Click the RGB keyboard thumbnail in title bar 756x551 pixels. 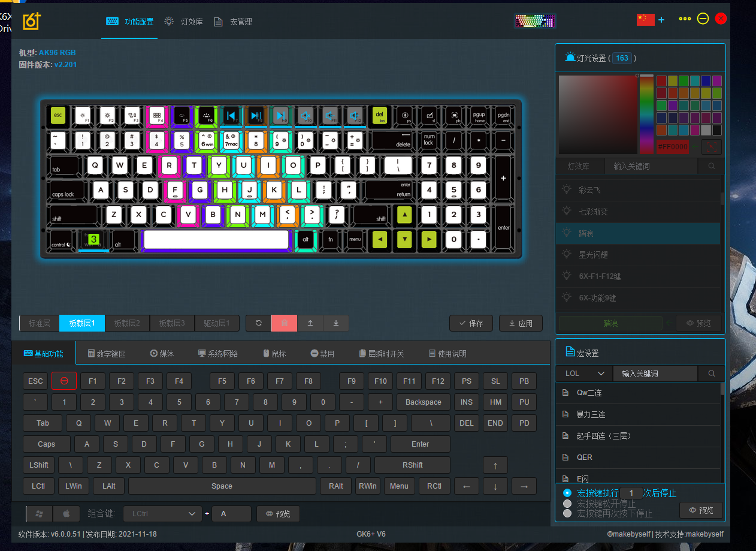tap(536, 21)
